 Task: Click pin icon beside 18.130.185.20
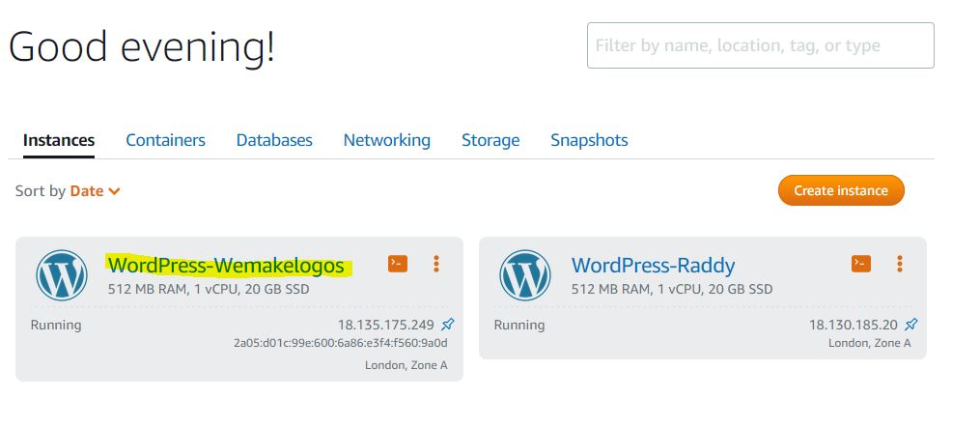(x=911, y=325)
